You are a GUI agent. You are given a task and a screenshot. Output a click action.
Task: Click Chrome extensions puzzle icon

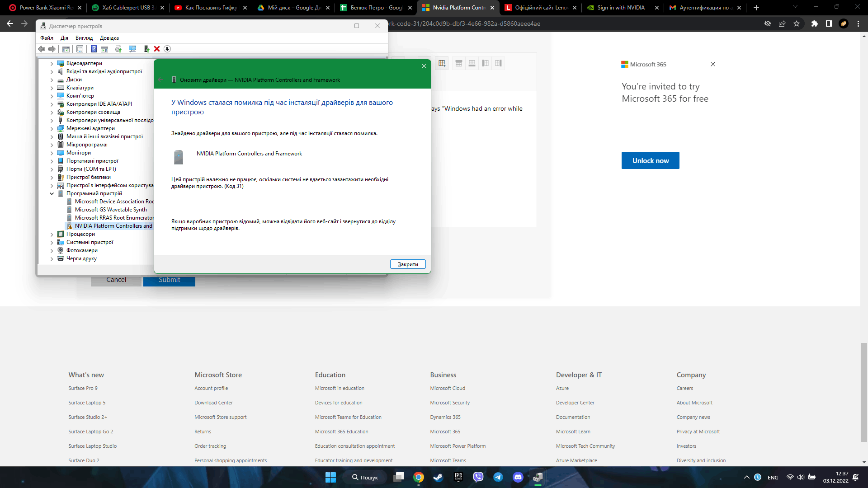[814, 23]
